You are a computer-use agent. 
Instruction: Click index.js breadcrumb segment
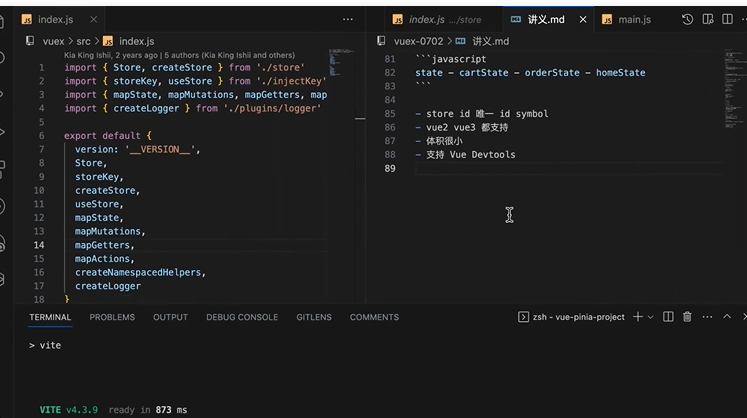point(136,41)
